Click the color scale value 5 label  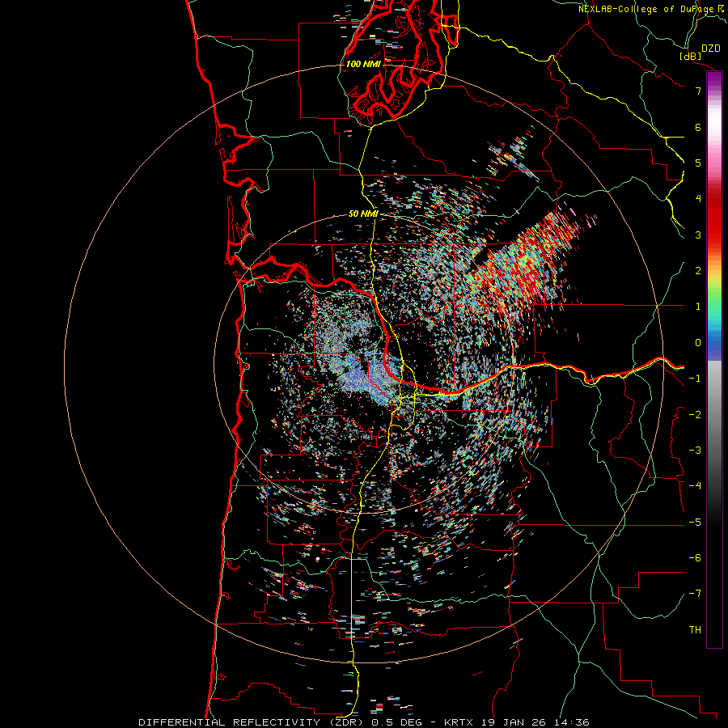tap(698, 163)
